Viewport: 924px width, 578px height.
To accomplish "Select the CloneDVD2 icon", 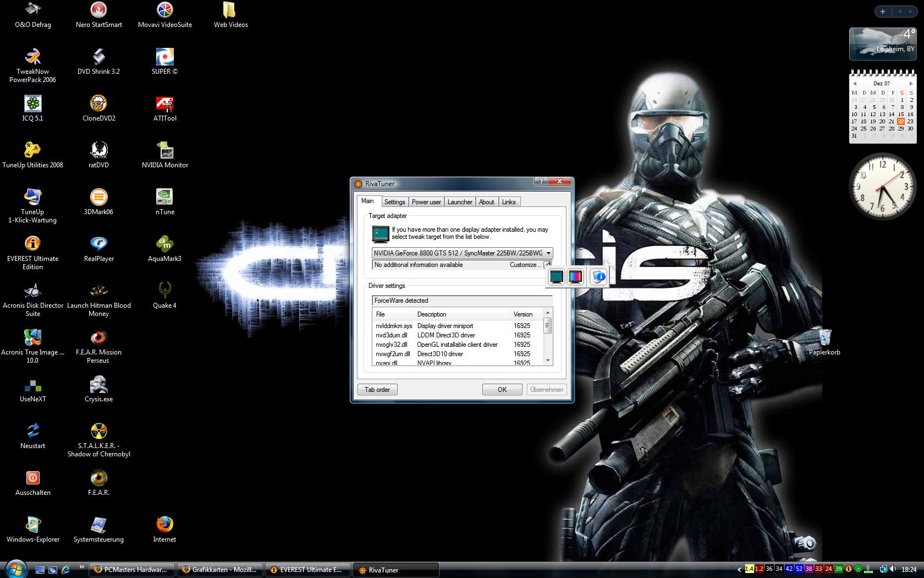I will [x=99, y=109].
